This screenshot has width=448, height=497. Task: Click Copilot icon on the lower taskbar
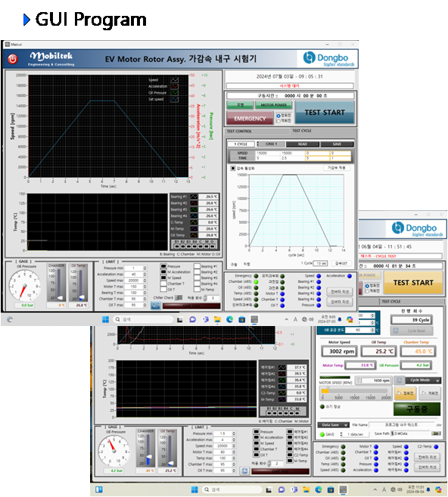(438, 490)
